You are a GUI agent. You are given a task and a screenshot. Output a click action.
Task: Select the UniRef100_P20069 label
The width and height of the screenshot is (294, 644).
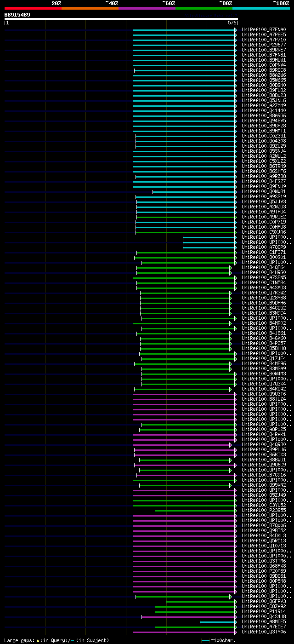tap(264, 571)
